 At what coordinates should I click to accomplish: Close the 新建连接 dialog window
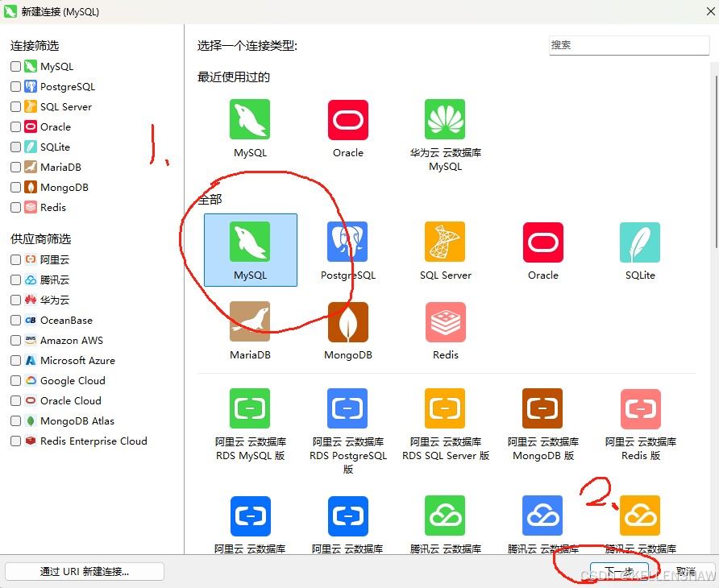[x=710, y=11]
